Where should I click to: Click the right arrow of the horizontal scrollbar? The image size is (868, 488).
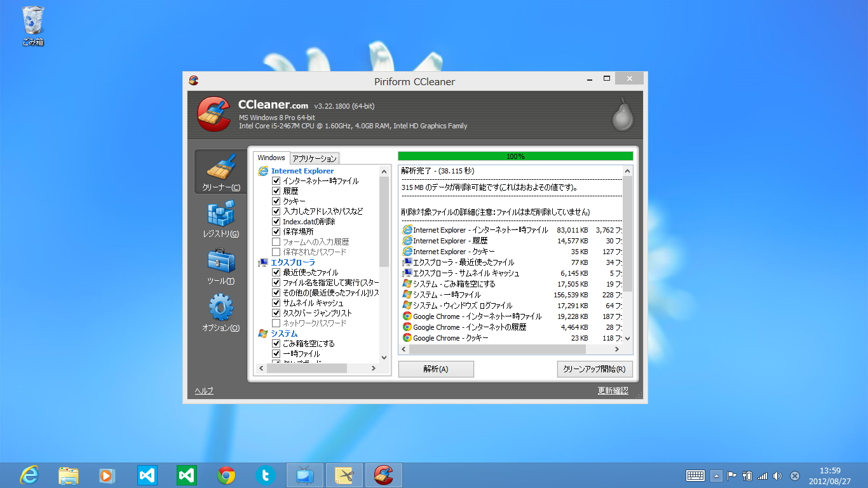pyautogui.click(x=373, y=368)
